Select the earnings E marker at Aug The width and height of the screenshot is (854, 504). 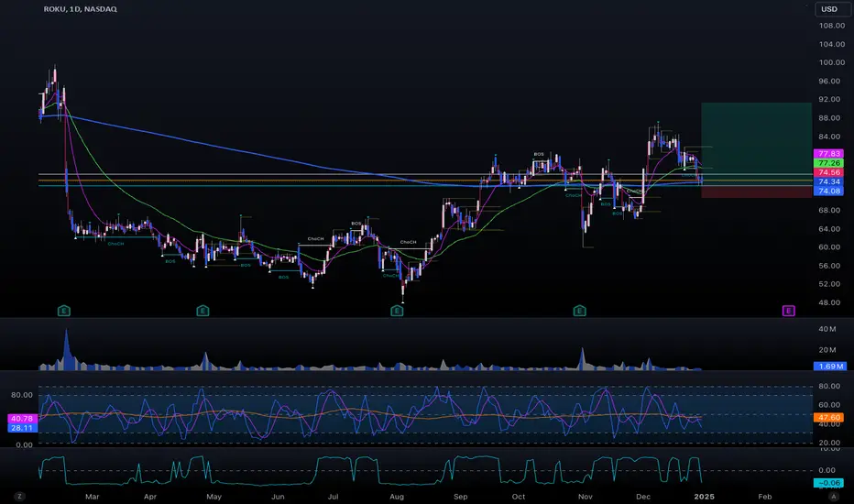pos(397,311)
